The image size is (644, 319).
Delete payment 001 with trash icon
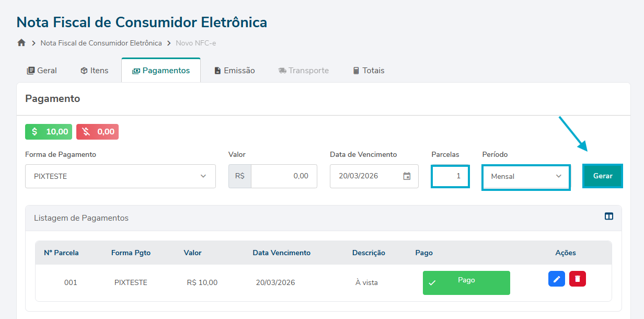click(577, 279)
